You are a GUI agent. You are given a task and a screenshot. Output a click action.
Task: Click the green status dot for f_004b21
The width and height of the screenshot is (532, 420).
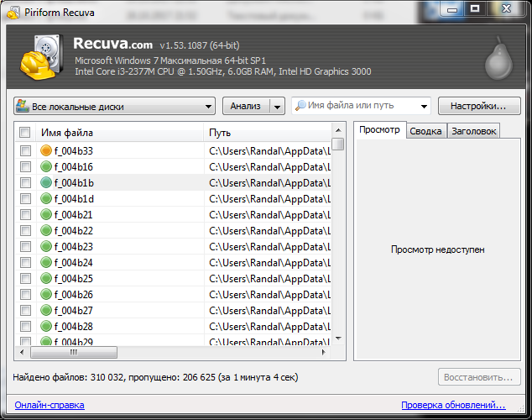(x=46, y=214)
